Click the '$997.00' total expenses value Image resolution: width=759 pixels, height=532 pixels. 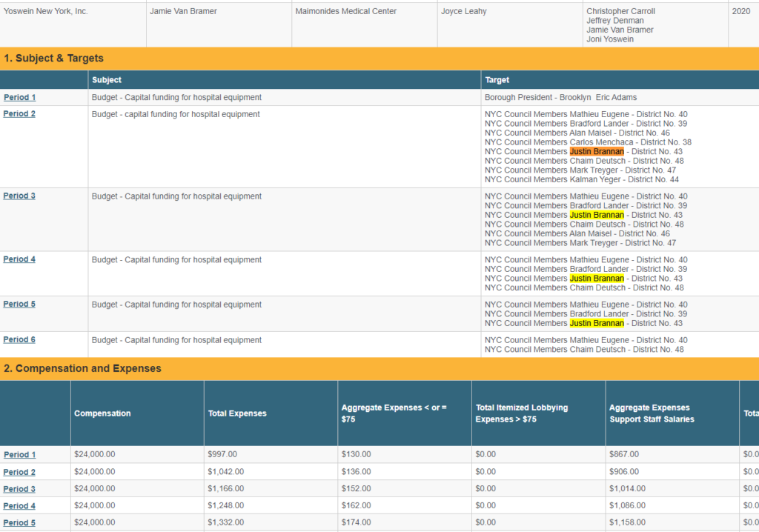(222, 454)
